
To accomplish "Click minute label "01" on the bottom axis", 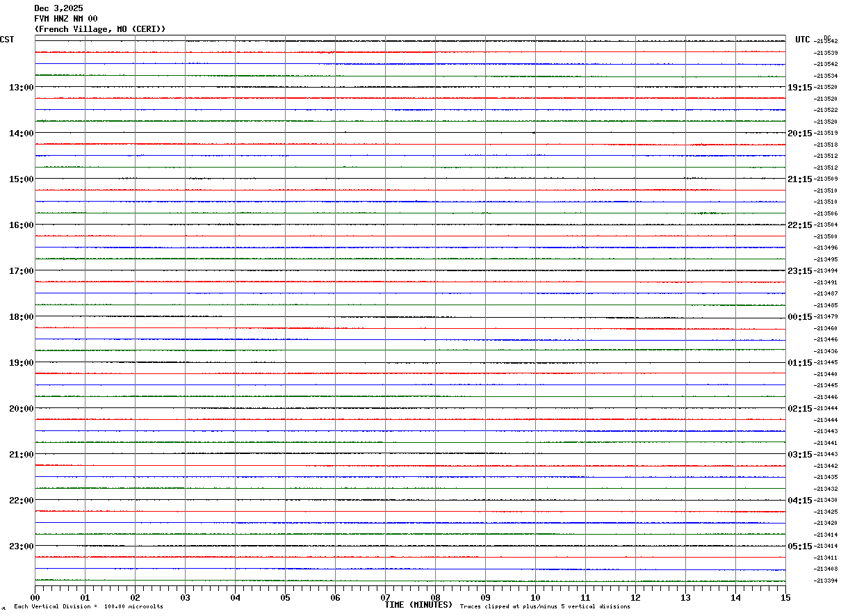I will point(85,597).
